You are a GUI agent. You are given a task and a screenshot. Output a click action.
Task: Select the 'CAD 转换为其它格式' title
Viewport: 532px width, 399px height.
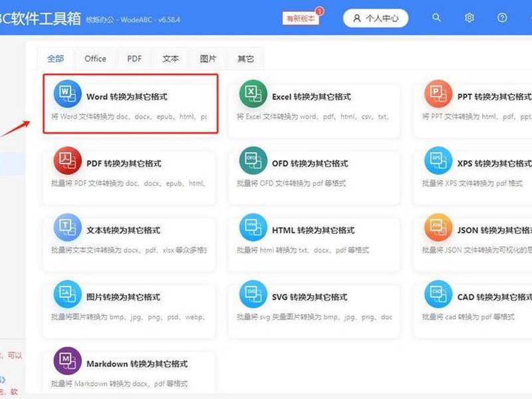pos(494,297)
